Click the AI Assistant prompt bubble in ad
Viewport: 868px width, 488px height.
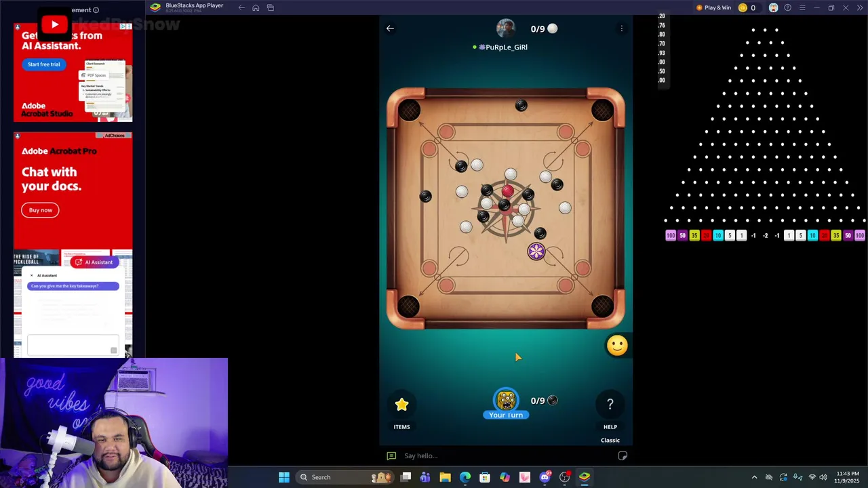pyautogui.click(x=73, y=286)
